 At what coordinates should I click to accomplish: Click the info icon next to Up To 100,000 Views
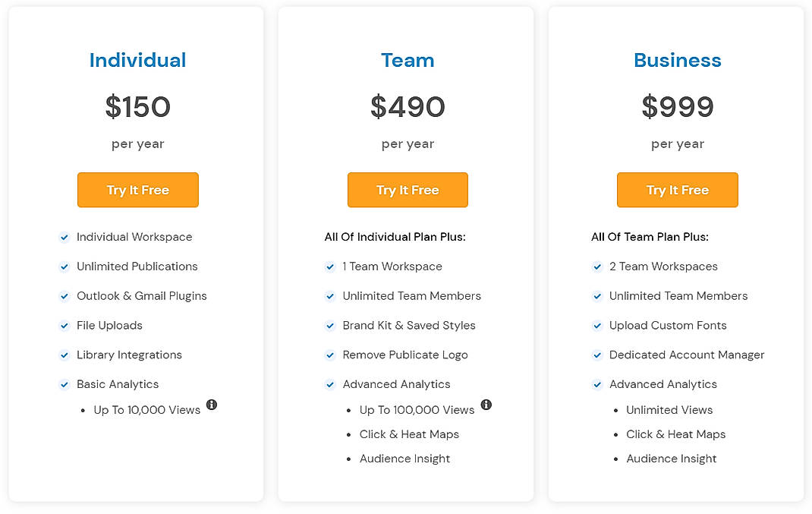click(x=486, y=405)
